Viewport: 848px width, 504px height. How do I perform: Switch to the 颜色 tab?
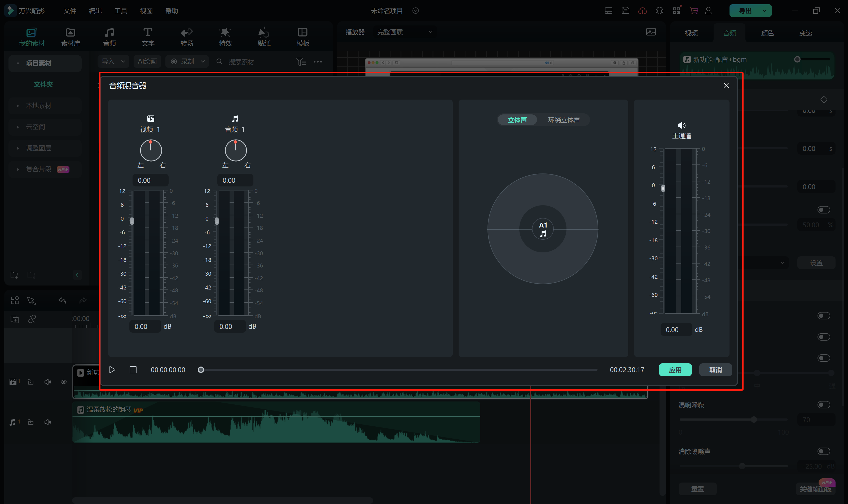pos(767,33)
